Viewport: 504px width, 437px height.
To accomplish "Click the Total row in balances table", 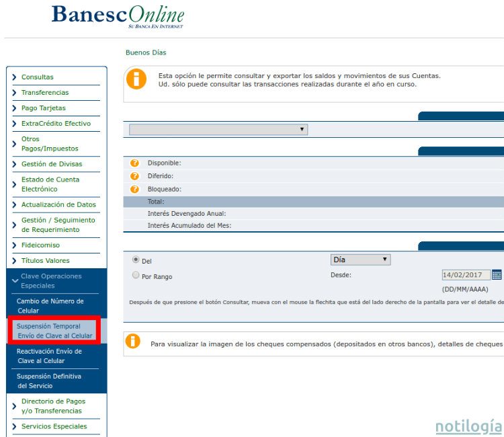I will 313,202.
